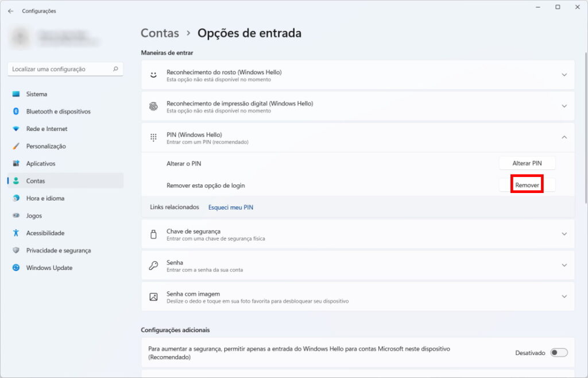Image resolution: width=588 pixels, height=378 pixels.
Task: Click the Jogos controller icon
Action: [x=16, y=215]
